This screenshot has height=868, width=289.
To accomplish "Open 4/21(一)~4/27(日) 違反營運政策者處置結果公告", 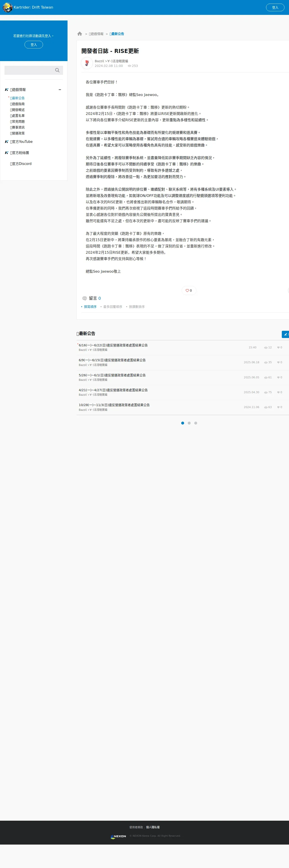I will 113,390.
